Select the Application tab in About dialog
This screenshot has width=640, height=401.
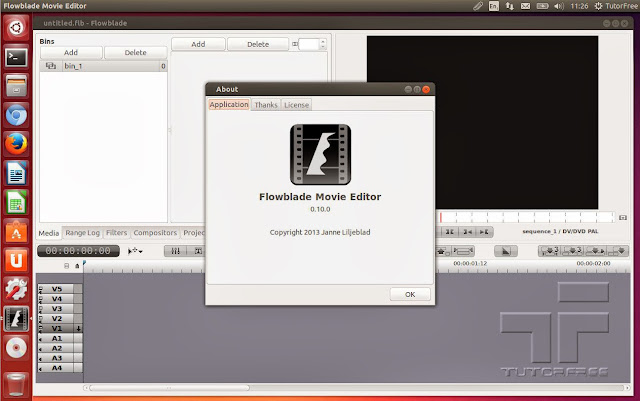point(229,105)
